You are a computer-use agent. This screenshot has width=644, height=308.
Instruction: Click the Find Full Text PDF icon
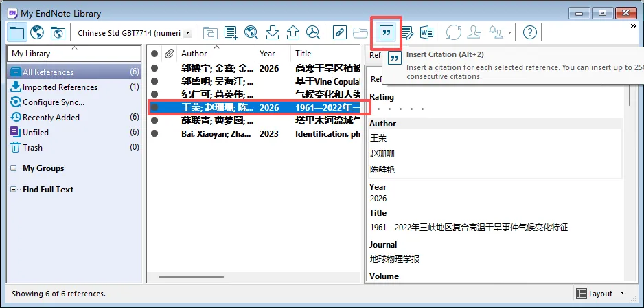(x=313, y=32)
